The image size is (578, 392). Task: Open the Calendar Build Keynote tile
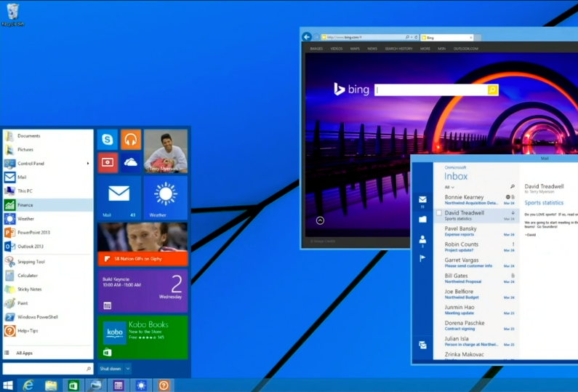tap(143, 291)
